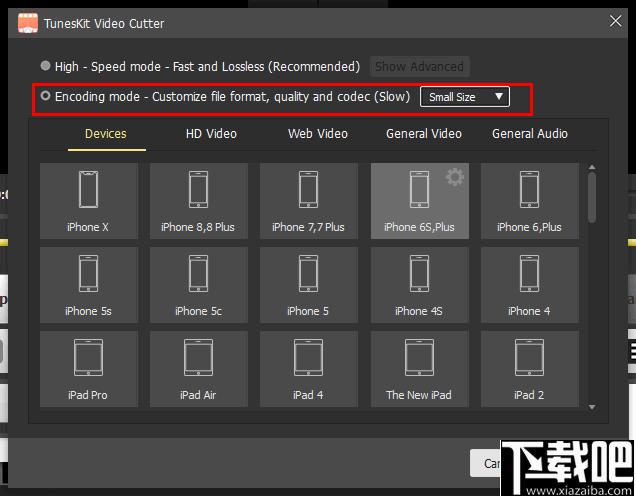Screen dimensions: 636x496
Task: Pick the iPhone 7,7 Plus preset
Action: click(x=309, y=201)
